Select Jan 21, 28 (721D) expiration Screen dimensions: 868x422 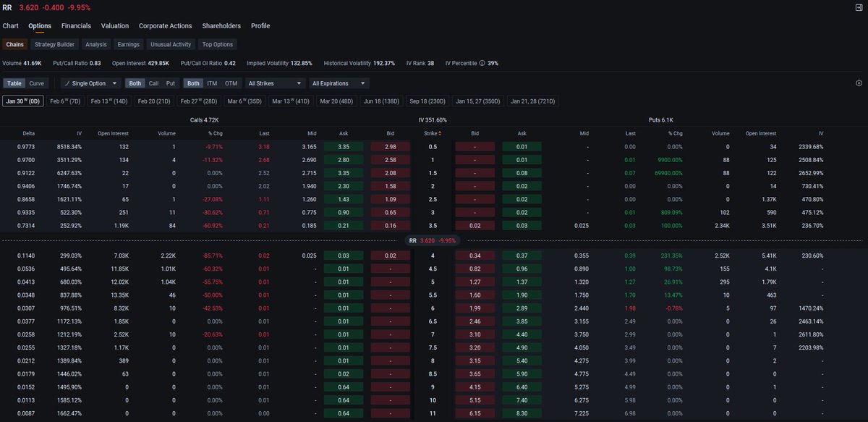coord(532,101)
